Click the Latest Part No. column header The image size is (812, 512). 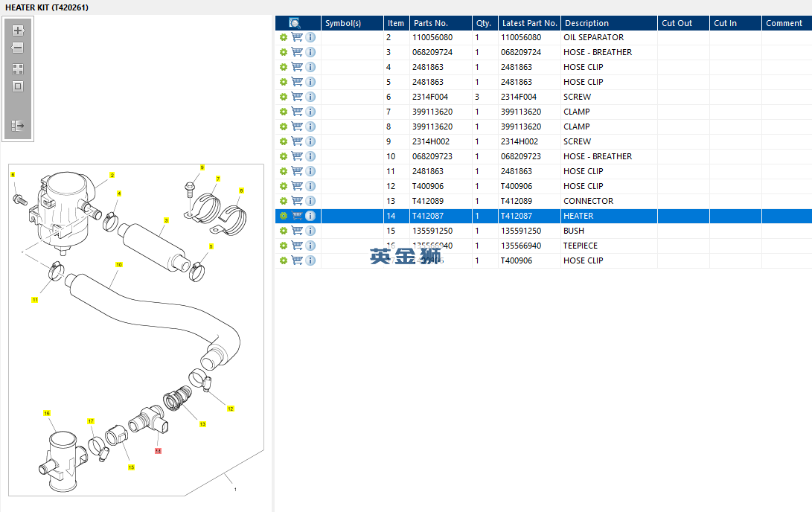[x=529, y=23]
